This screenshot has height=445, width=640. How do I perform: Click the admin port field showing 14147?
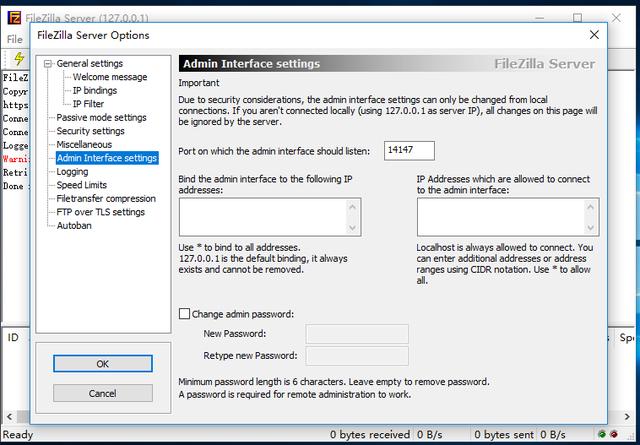[409, 151]
